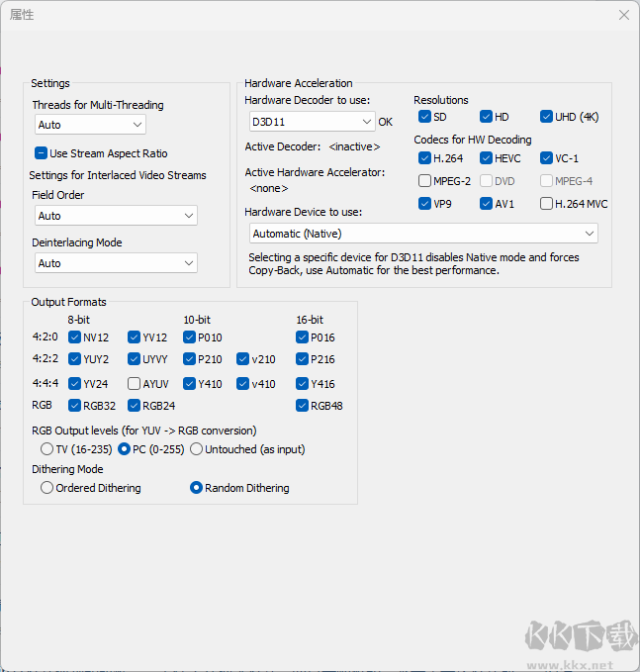This screenshot has height=672, width=640.
Task: Disable H.264 hardware decoding codec
Action: click(x=425, y=158)
